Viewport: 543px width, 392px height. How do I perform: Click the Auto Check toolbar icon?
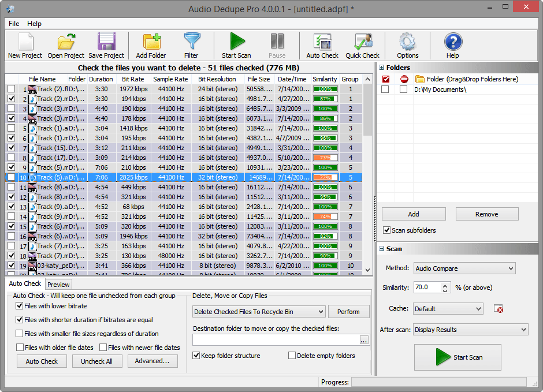coord(322,42)
